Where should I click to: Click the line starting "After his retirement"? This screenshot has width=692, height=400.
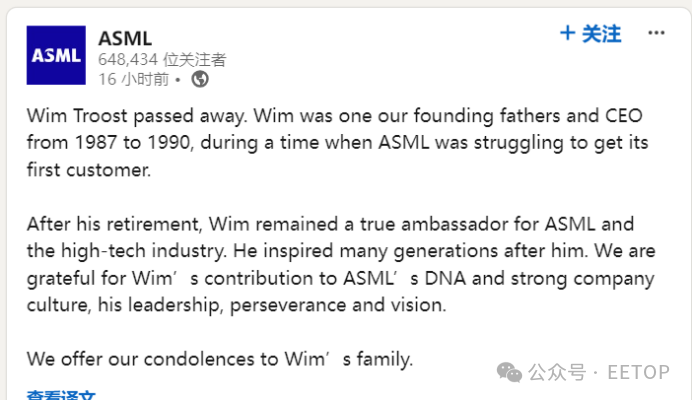pyautogui.click(x=330, y=224)
